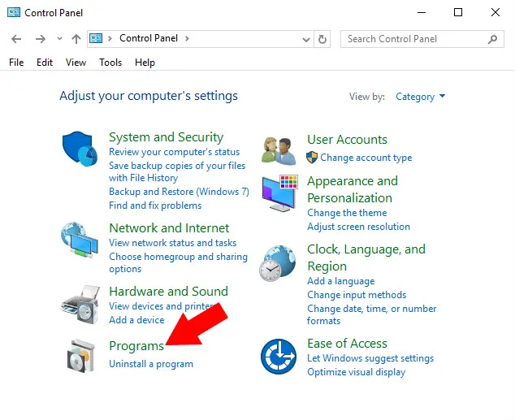
Task: Click Adjust screen resolution
Action: [359, 227]
